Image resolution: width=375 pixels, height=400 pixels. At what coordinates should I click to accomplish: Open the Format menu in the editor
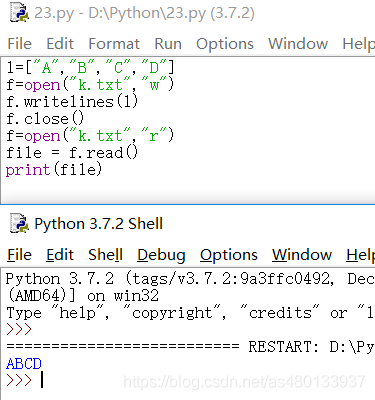pos(114,44)
